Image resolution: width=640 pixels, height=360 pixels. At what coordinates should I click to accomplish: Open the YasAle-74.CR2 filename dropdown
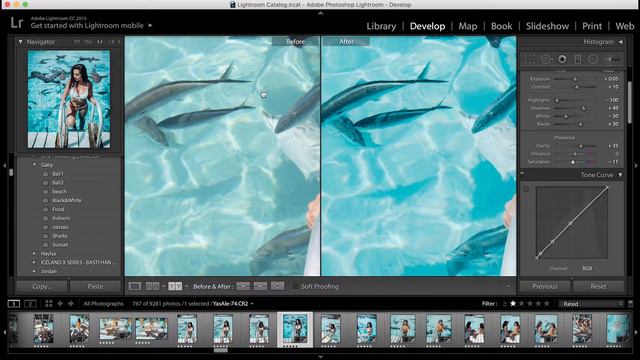[x=252, y=304]
